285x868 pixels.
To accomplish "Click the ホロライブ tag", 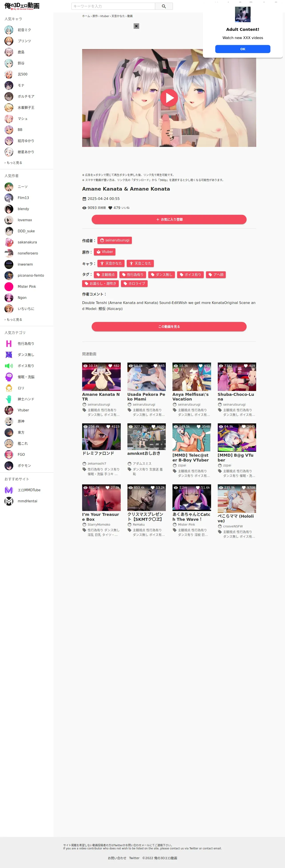I will (134, 284).
